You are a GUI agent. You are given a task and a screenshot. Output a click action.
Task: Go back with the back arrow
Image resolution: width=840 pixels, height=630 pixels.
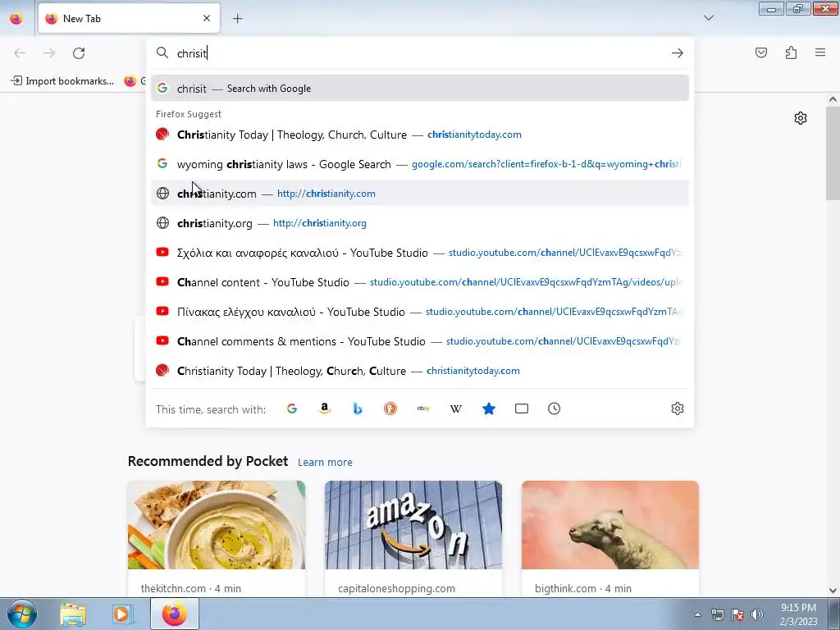pos(20,53)
